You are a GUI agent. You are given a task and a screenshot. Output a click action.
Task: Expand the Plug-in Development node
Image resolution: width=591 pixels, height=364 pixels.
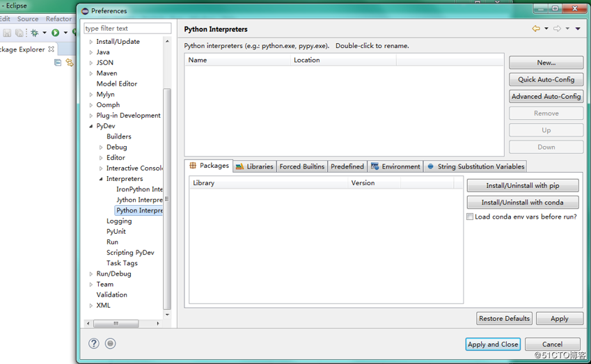[x=90, y=116]
